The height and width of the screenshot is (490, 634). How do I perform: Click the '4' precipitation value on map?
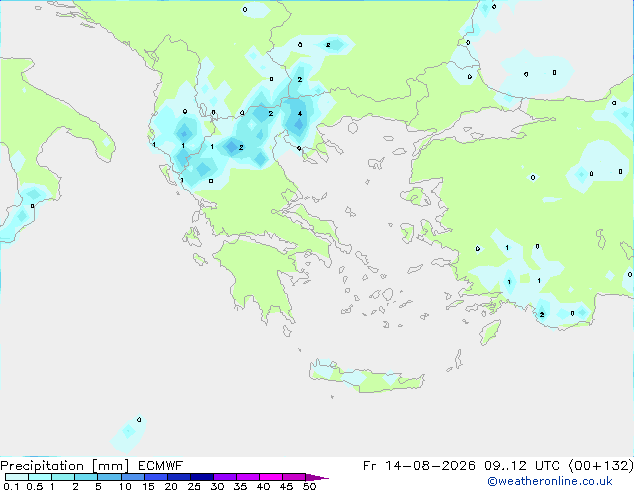[x=300, y=114]
